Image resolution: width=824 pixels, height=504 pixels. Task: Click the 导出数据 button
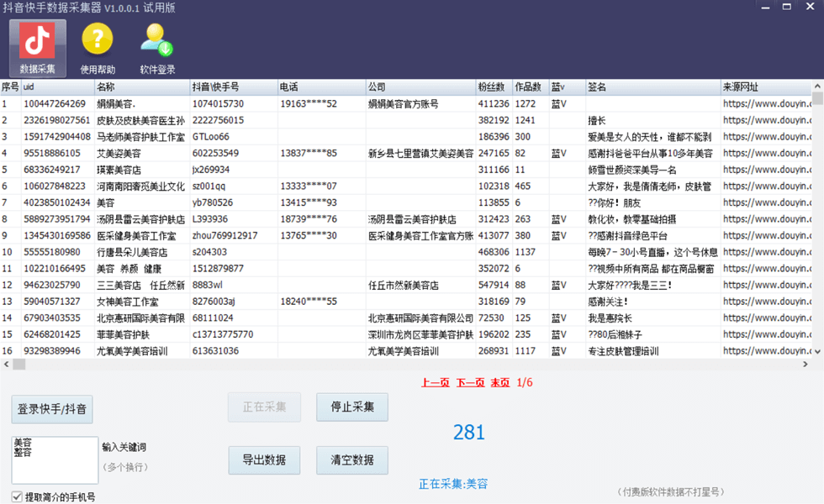click(x=264, y=460)
